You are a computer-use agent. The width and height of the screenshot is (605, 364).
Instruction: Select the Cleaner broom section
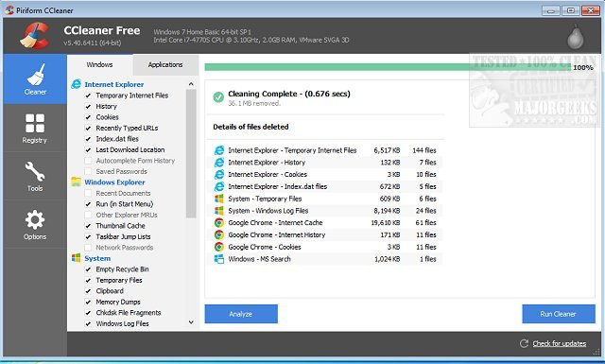click(35, 79)
